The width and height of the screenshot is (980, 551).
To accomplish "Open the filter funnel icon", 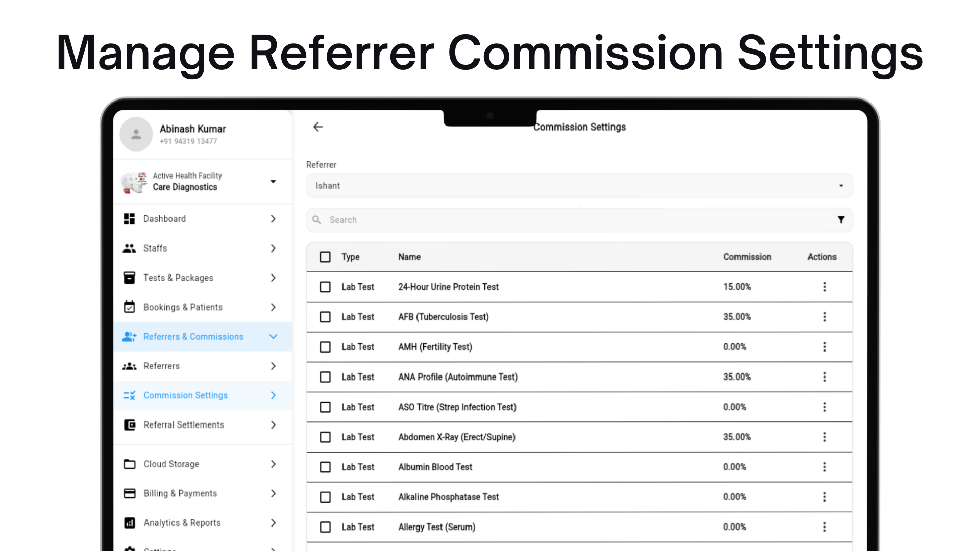I will [841, 220].
